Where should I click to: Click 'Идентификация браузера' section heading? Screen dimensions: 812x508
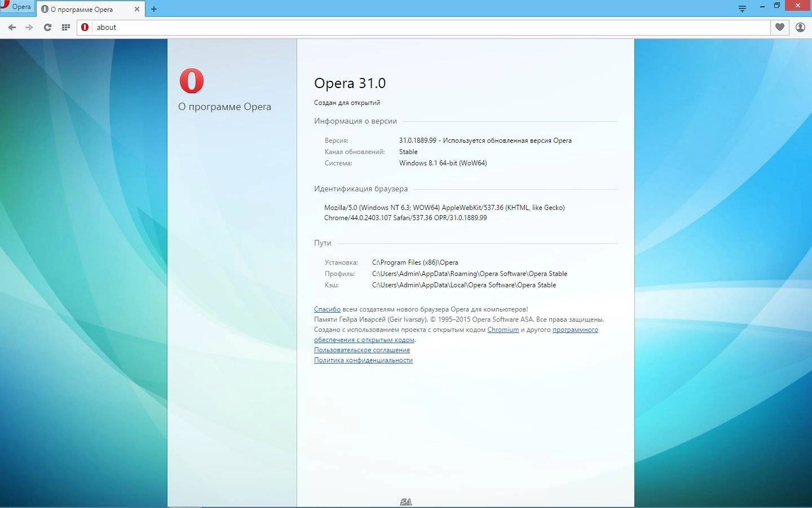point(361,189)
